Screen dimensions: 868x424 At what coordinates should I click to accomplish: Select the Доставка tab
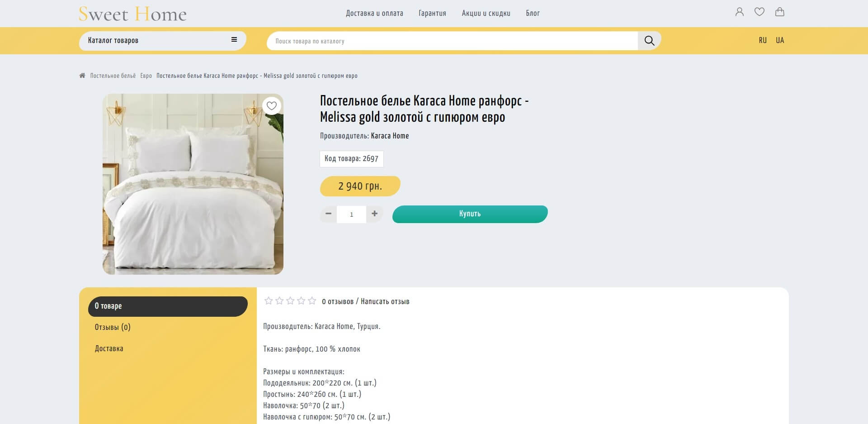pyautogui.click(x=109, y=348)
